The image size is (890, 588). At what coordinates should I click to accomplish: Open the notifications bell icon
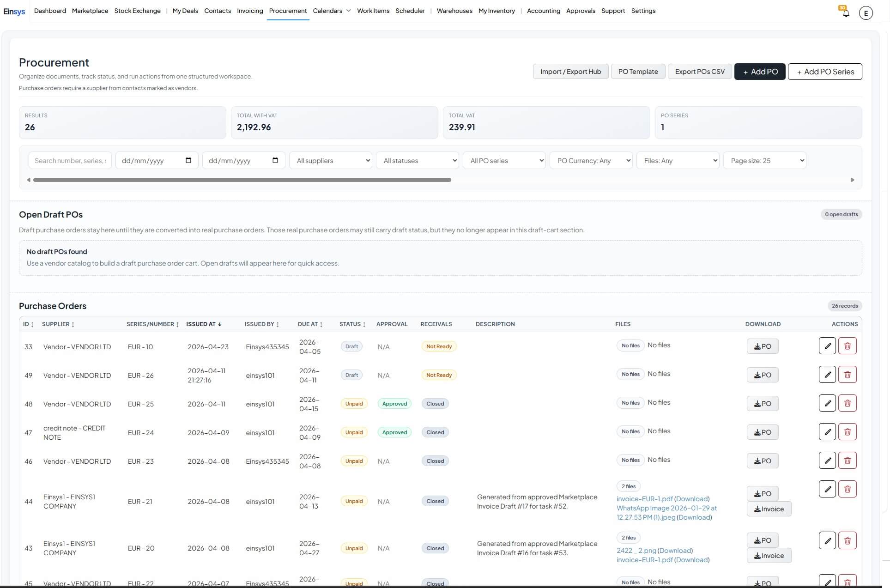tap(846, 13)
